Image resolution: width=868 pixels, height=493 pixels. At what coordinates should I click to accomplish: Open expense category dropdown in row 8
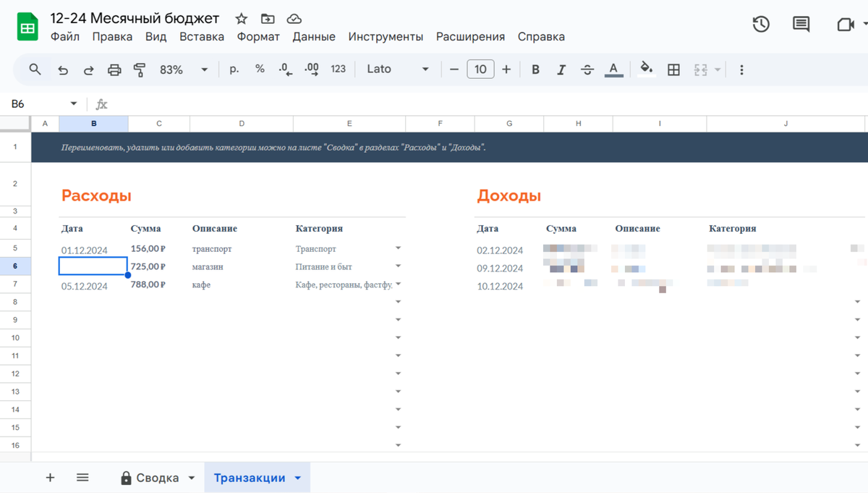pyautogui.click(x=398, y=301)
